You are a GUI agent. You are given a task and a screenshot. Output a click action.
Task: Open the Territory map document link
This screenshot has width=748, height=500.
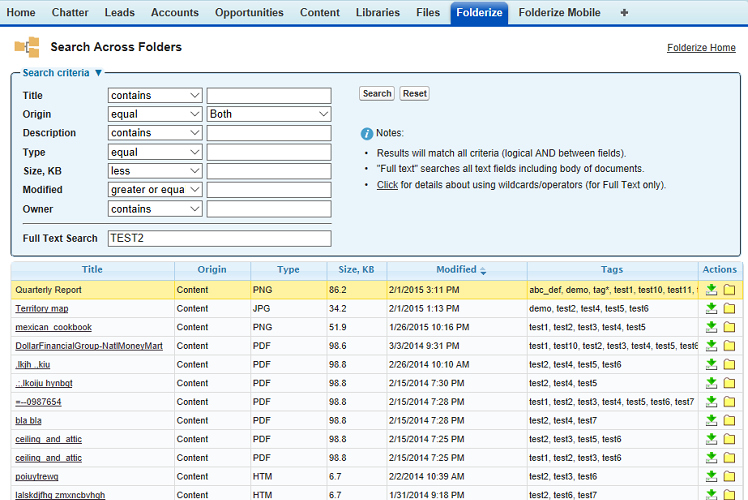[42, 309]
